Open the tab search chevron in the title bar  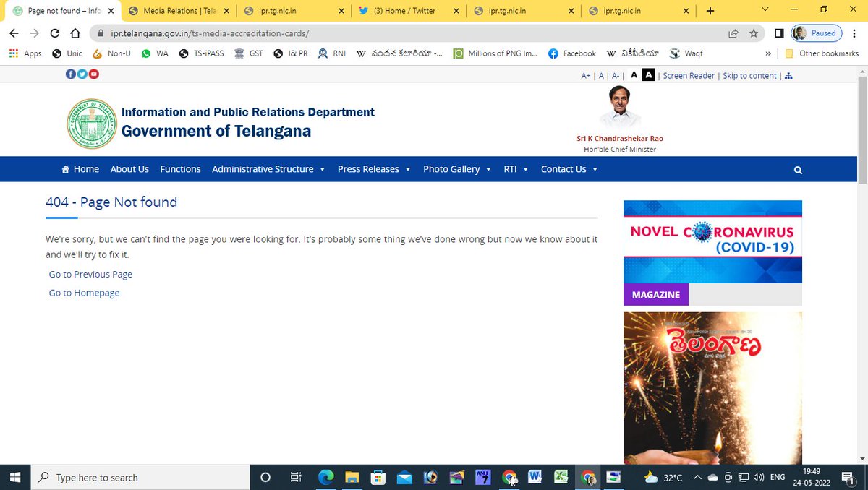[765, 9]
